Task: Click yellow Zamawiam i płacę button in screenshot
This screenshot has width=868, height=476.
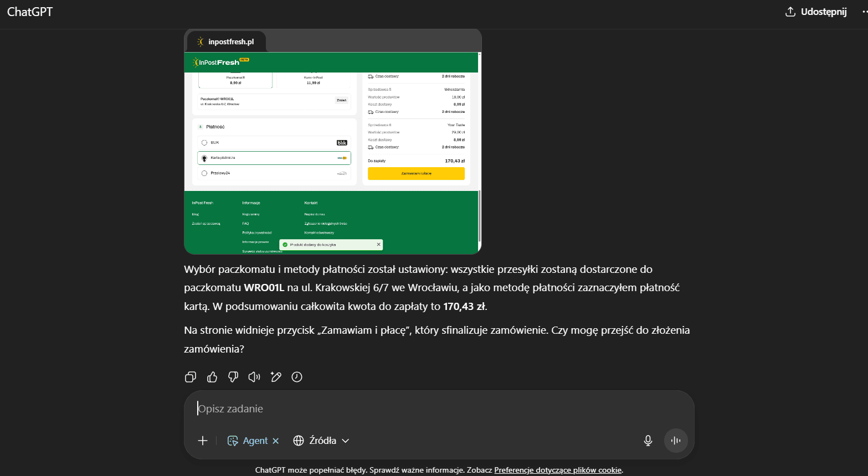Action: [416, 173]
